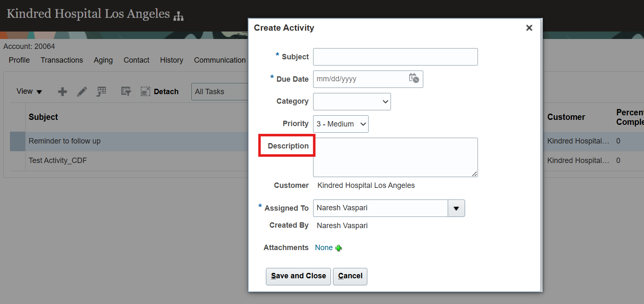Click the green plus to add attachment
The image size is (644, 304).
[339, 248]
